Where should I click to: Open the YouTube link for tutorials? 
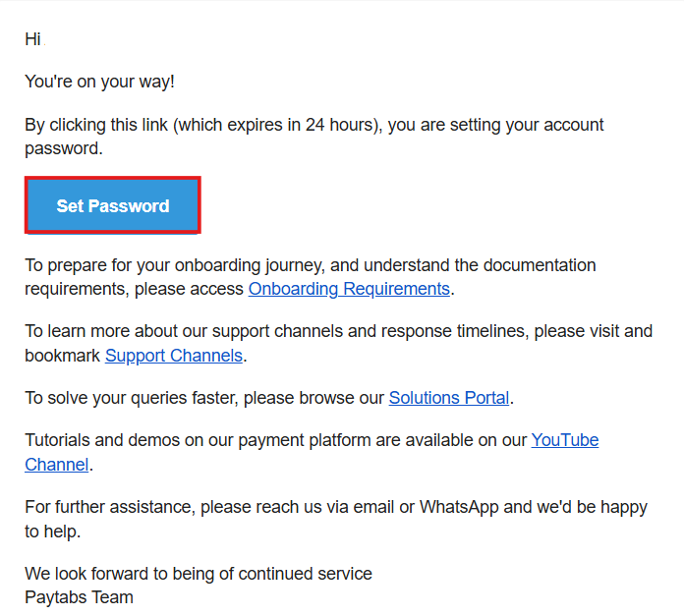pos(564,440)
